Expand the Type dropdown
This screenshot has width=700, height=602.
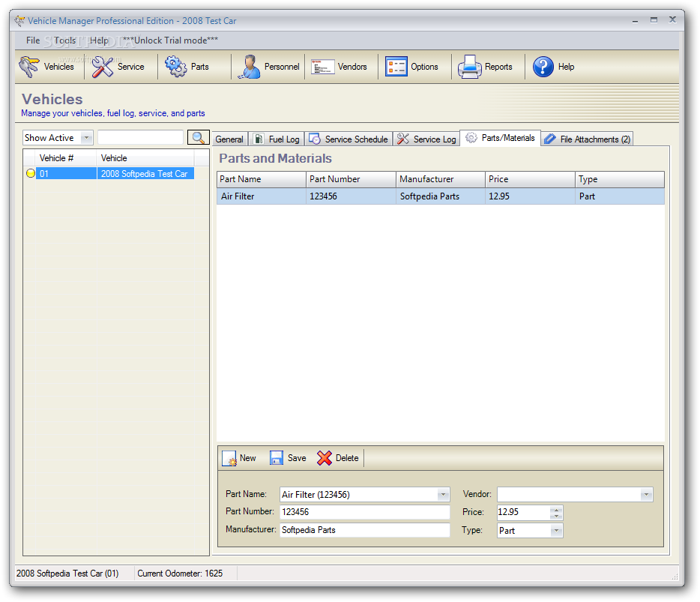556,531
